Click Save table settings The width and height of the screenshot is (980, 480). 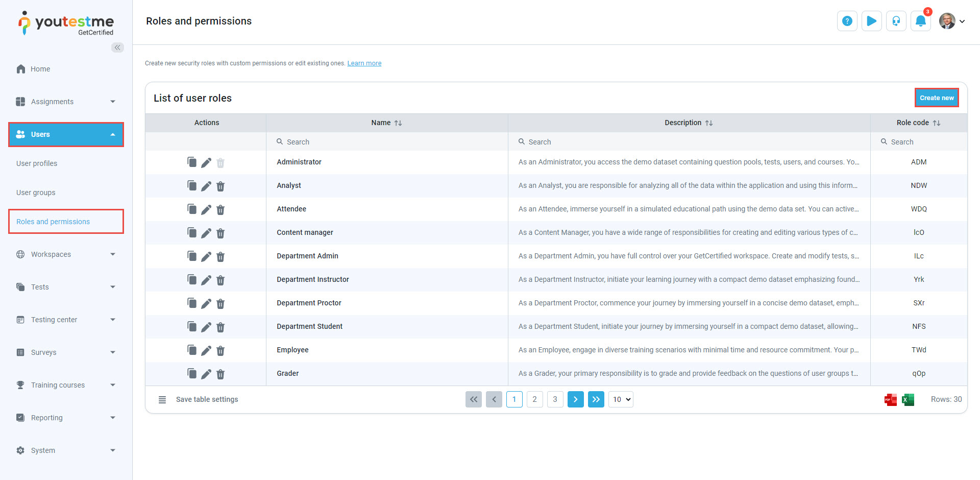click(207, 399)
